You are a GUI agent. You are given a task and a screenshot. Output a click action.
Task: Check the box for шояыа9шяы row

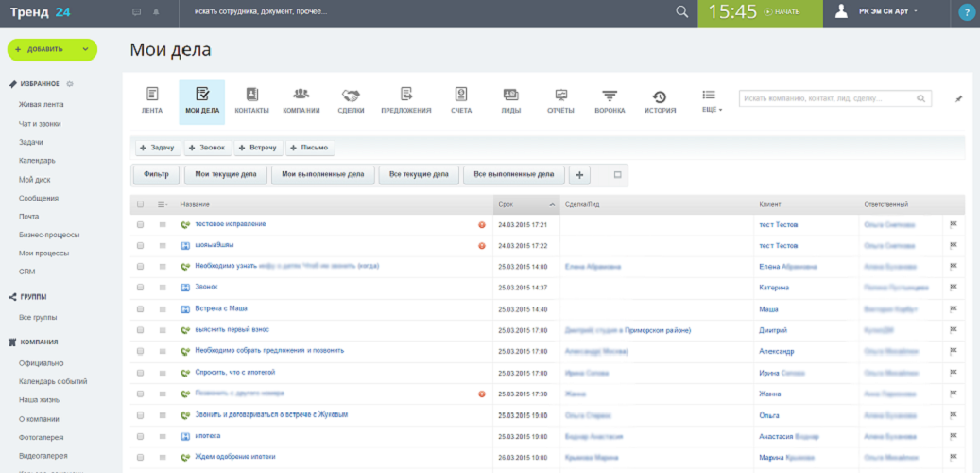140,245
